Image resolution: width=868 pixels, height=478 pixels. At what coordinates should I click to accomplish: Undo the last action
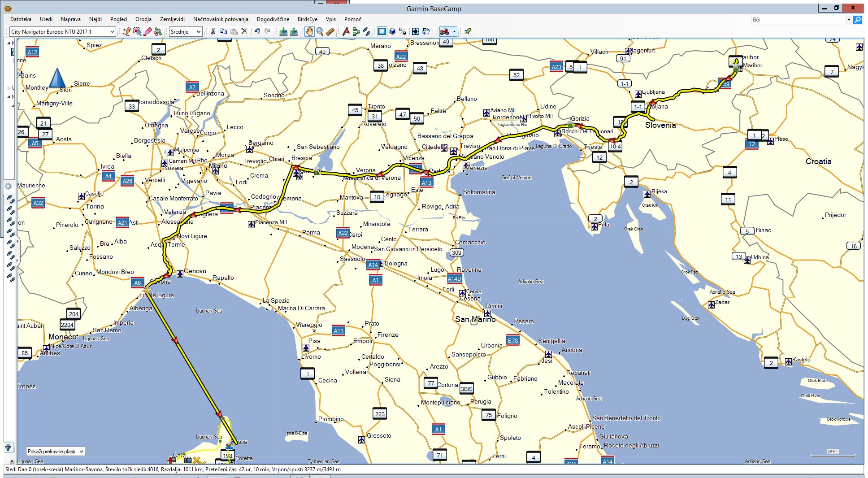click(257, 31)
